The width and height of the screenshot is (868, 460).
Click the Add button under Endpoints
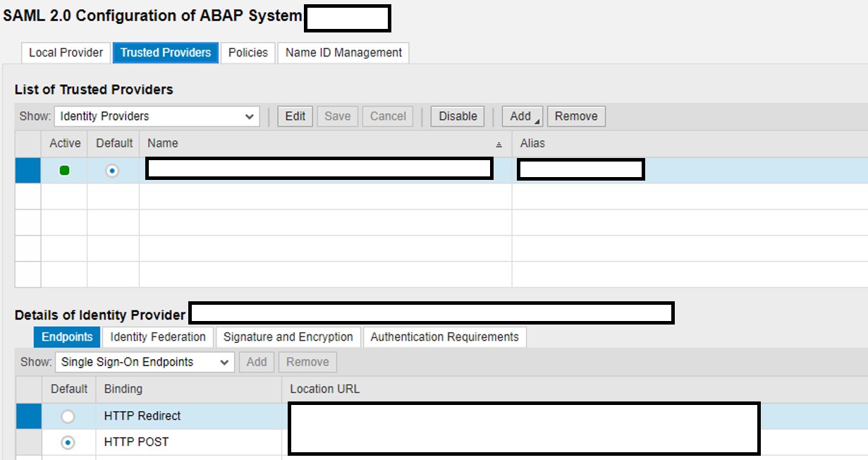(257, 362)
